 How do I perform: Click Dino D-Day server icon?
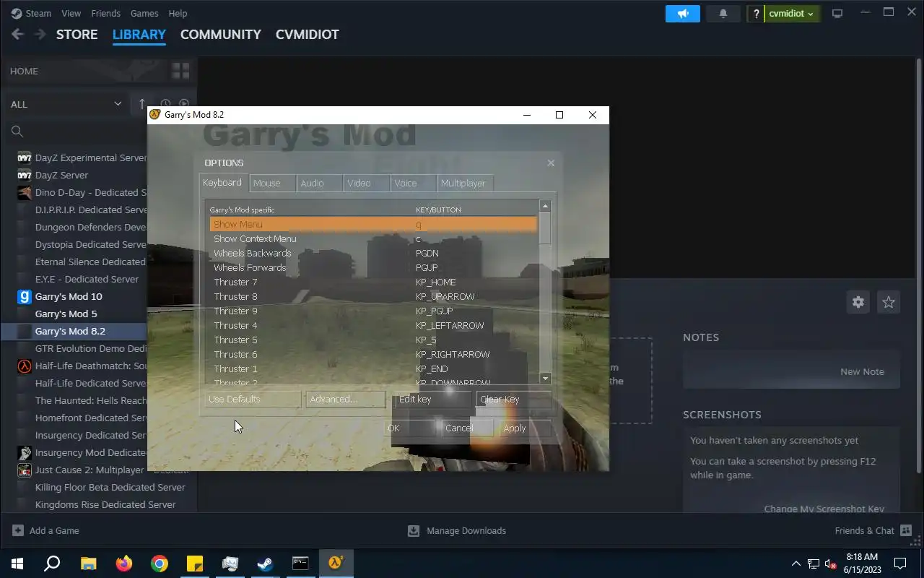(24, 192)
